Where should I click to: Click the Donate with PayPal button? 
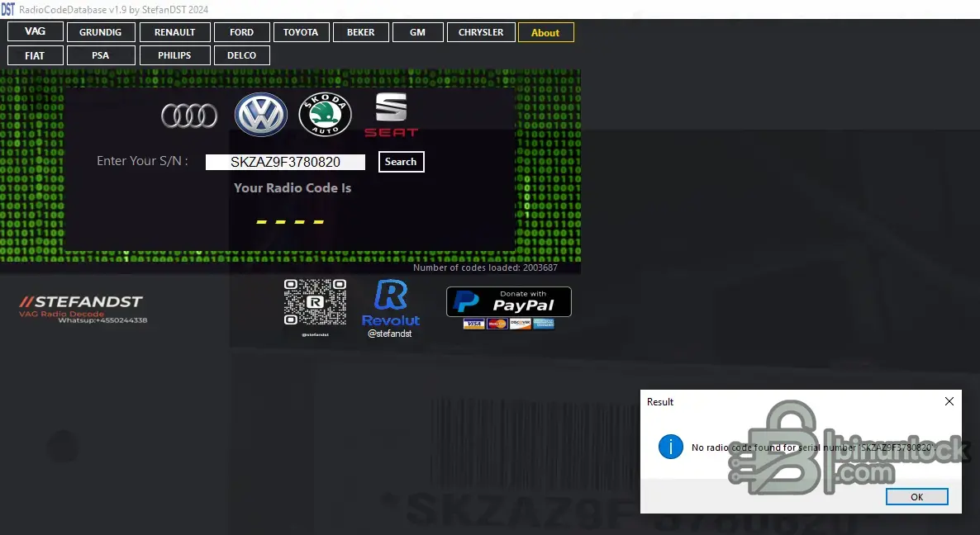point(508,302)
